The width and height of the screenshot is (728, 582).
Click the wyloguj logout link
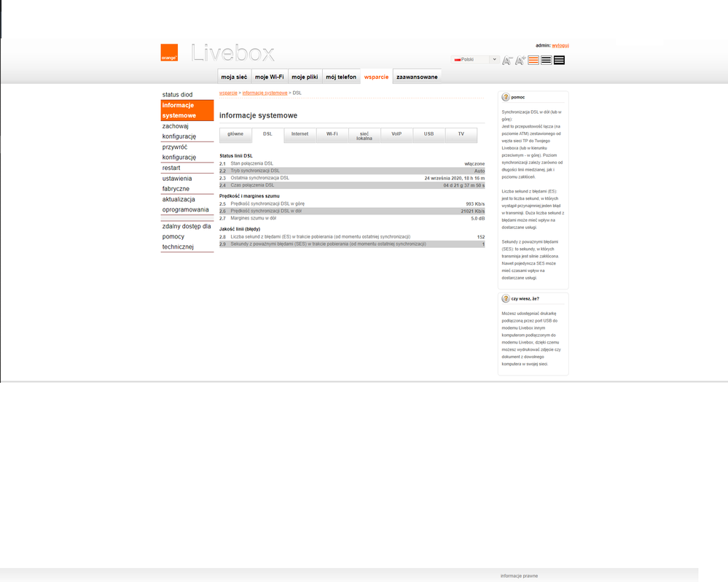560,45
